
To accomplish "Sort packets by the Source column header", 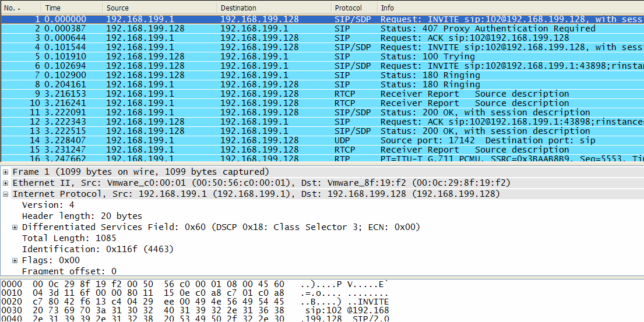I will 160,8.
